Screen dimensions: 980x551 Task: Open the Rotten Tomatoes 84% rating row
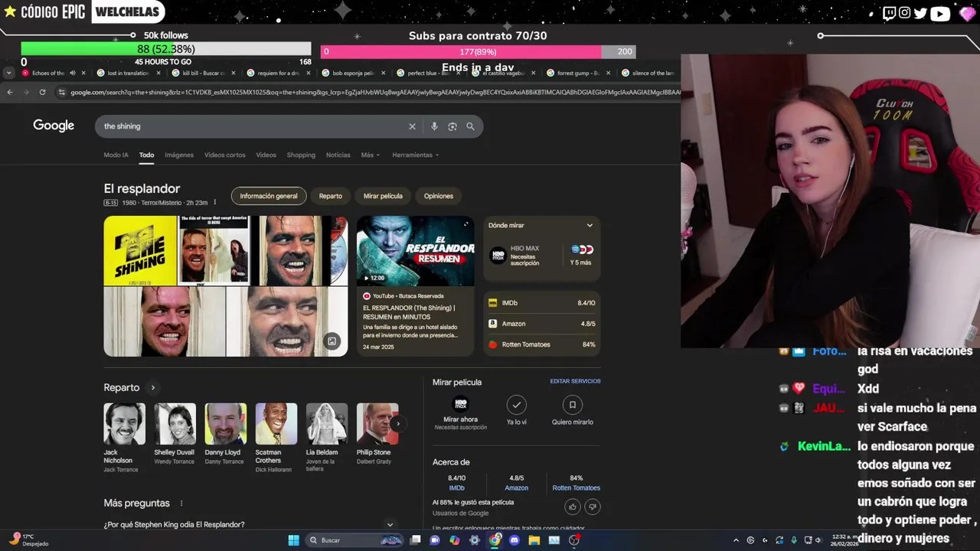(542, 344)
